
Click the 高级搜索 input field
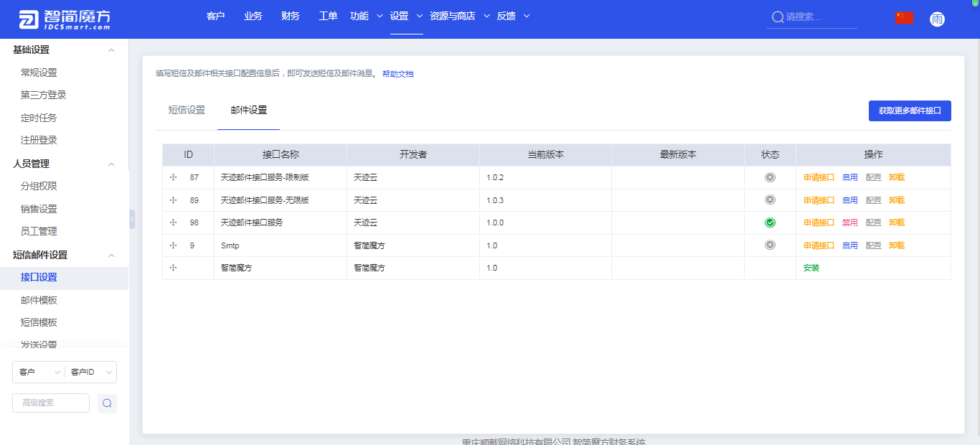click(x=51, y=403)
